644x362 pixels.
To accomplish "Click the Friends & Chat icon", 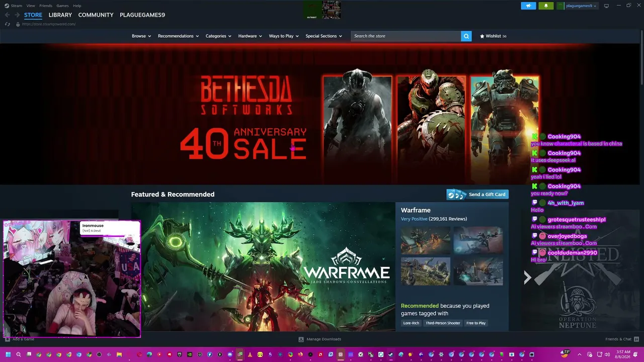I will pos(636,339).
